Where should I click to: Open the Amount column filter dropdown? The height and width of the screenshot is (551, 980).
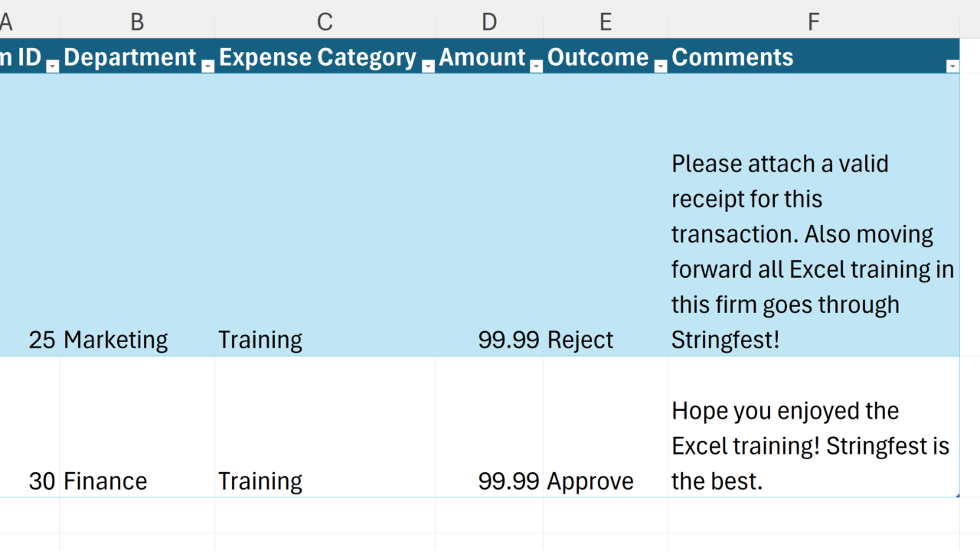536,67
